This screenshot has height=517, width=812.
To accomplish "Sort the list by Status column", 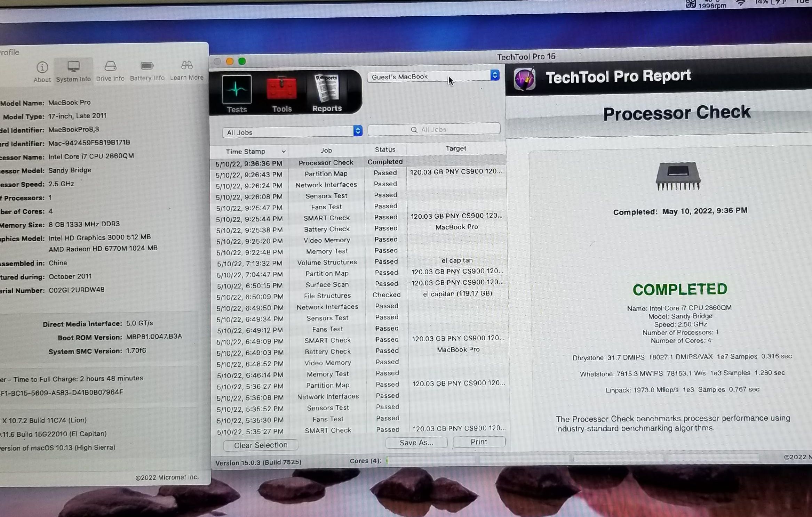I will 385,150.
